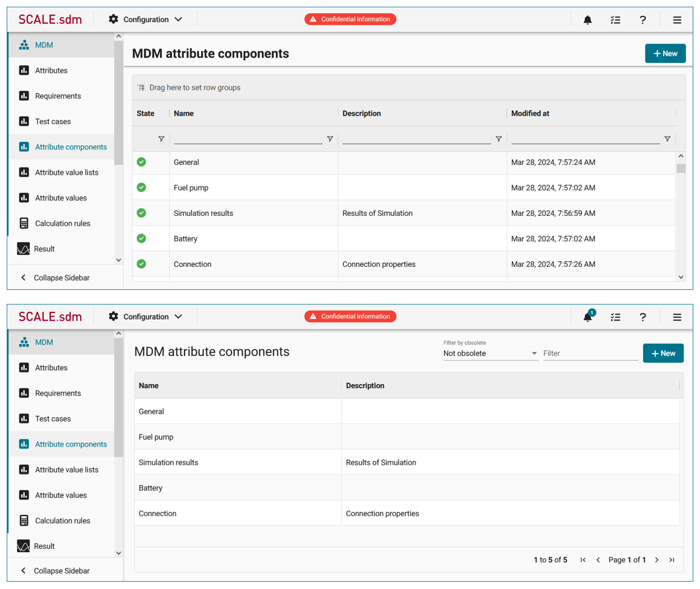This screenshot has height=589, width=700.
Task: Click the Filter text field in bottom panel
Action: point(590,353)
